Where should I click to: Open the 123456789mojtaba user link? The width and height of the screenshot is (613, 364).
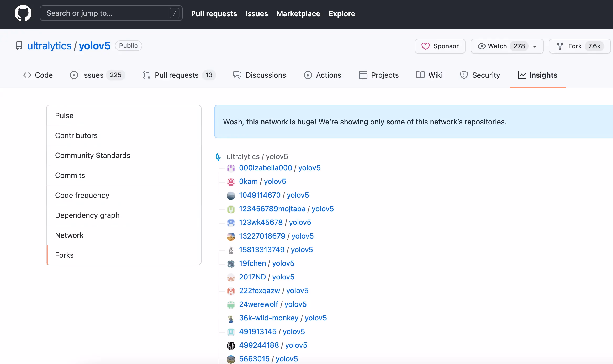click(272, 209)
